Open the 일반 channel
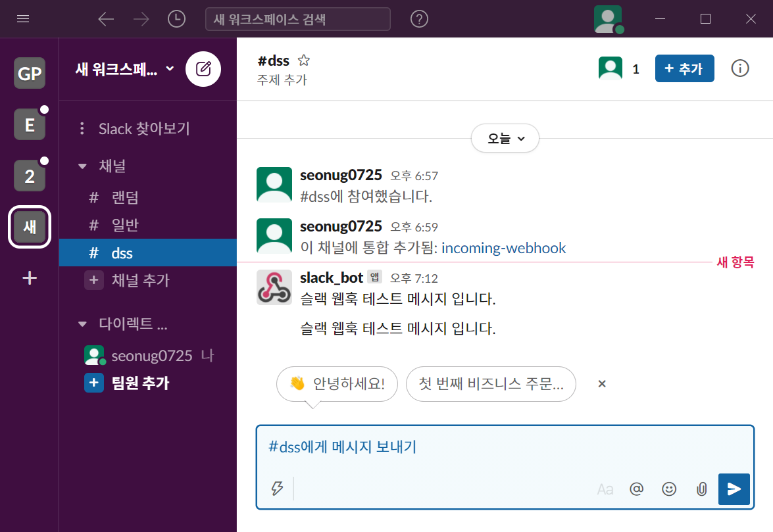 coord(148,225)
